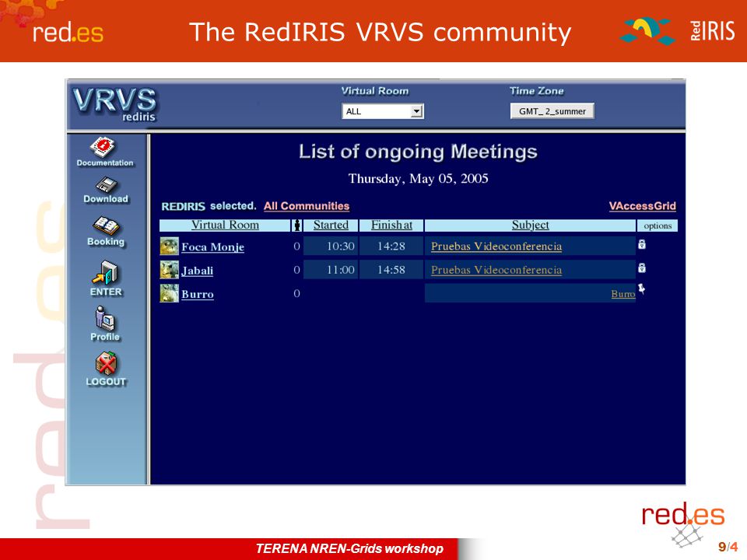Image resolution: width=747 pixels, height=560 pixels.
Task: Click the Burro room thumbnail
Action: coord(169,293)
